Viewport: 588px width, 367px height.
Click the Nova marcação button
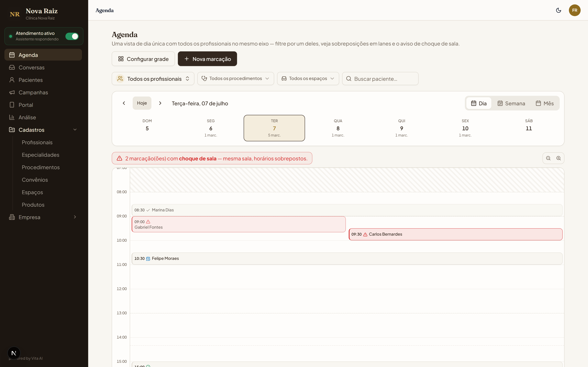[x=207, y=59]
